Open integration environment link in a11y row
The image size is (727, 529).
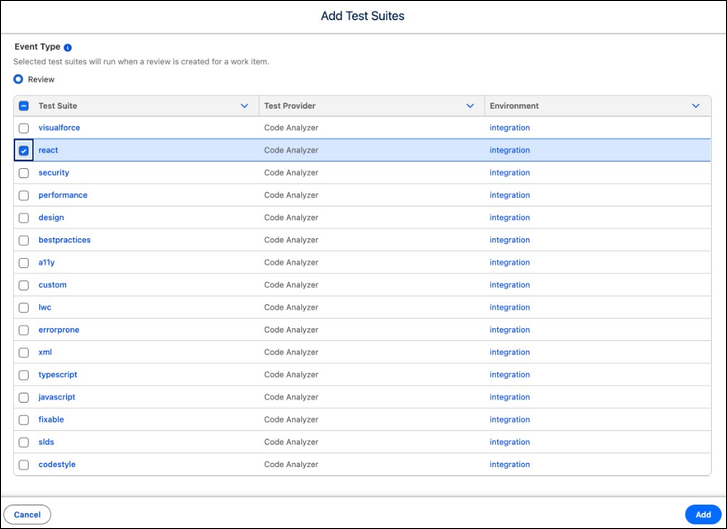510,262
